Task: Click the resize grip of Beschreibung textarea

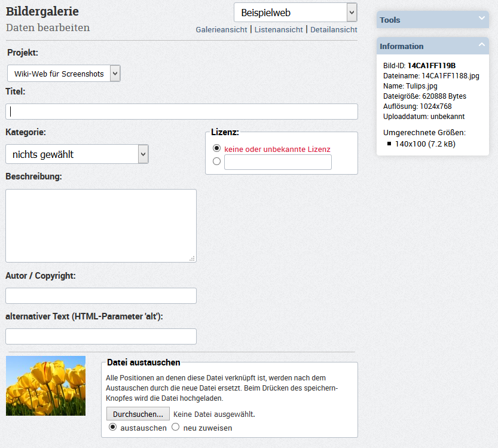Action: pyautogui.click(x=192, y=258)
